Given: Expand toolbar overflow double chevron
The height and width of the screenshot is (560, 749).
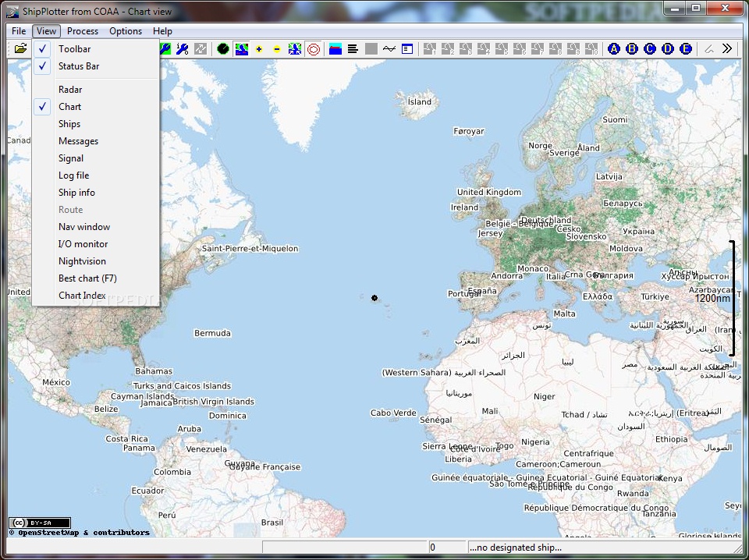Looking at the screenshot, I should point(727,48).
